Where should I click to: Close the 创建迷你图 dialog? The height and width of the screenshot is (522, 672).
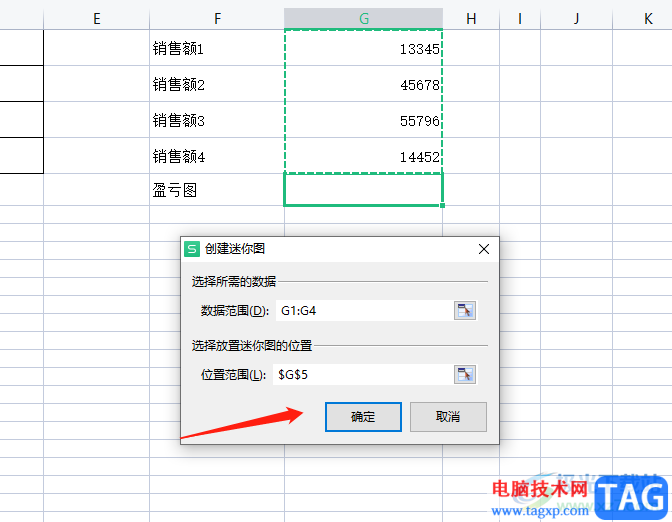[x=484, y=249]
